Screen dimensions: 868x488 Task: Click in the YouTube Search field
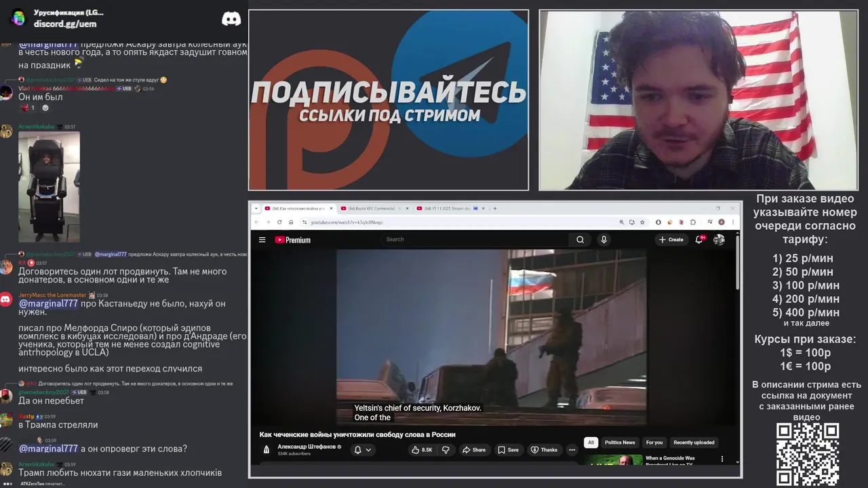tap(475, 239)
